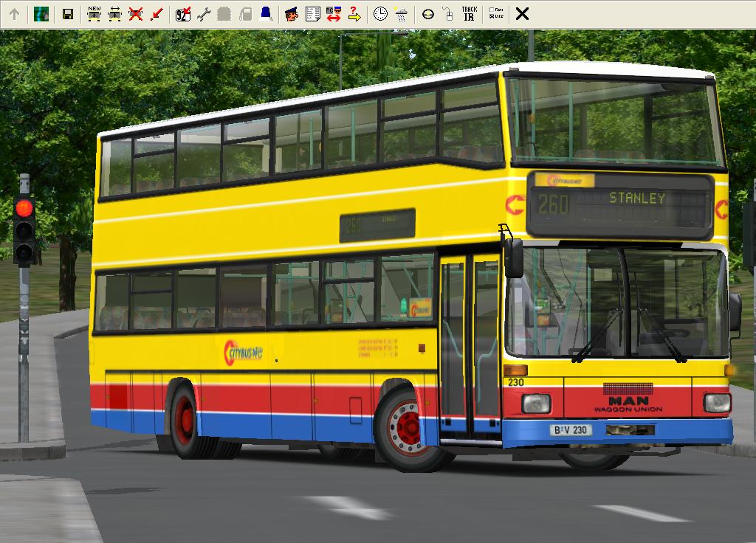This screenshot has height=543, width=756.
Task: Switch bus with the double-arrow bus icon
Action: (x=114, y=14)
